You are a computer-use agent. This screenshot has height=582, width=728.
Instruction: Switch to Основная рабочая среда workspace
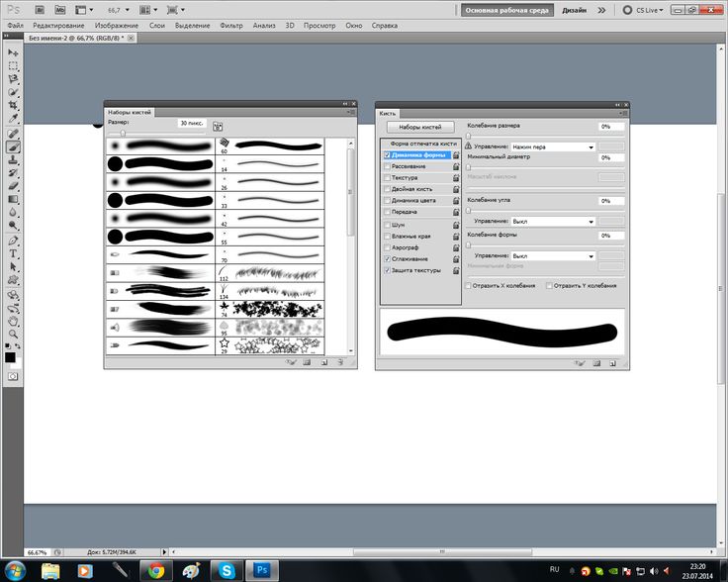tap(507, 10)
